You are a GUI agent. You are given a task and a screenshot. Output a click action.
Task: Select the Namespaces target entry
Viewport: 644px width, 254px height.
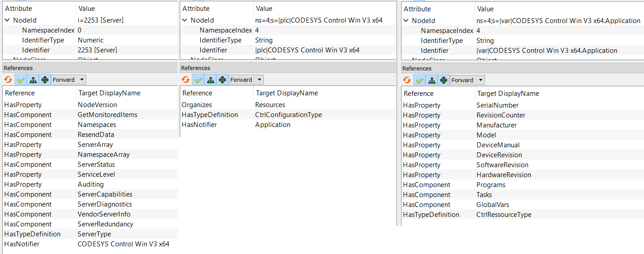pos(97,125)
